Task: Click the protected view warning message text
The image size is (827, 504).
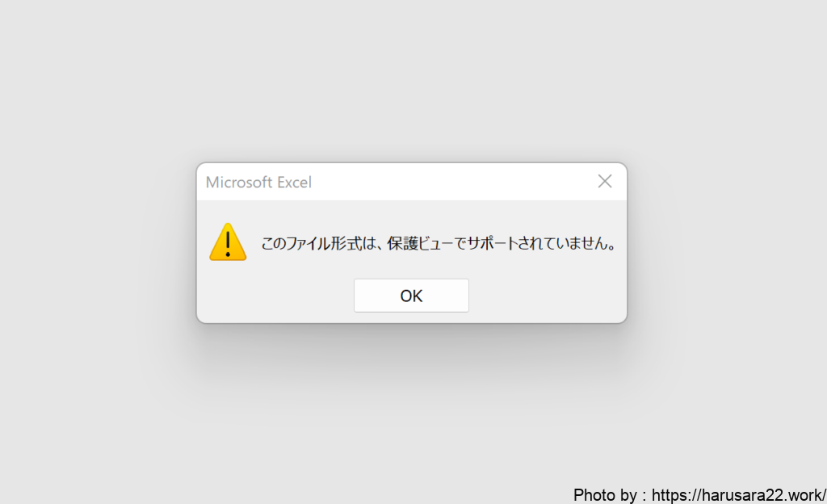Action: coord(439,243)
